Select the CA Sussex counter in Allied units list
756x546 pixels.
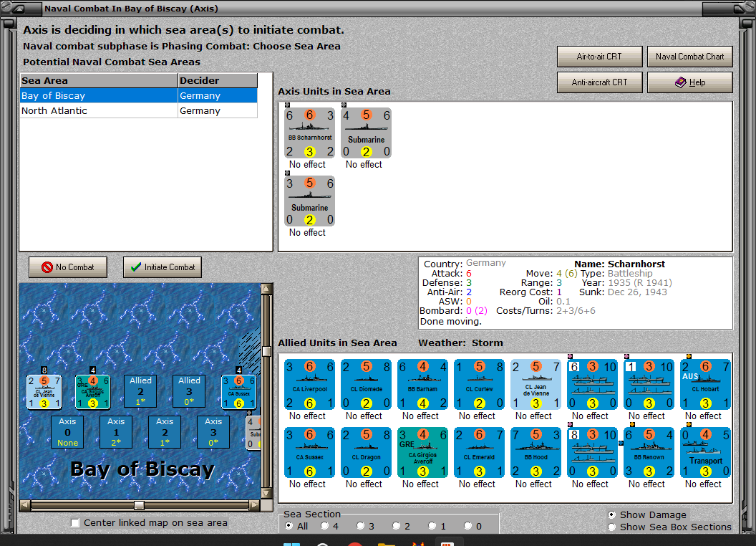coord(309,453)
